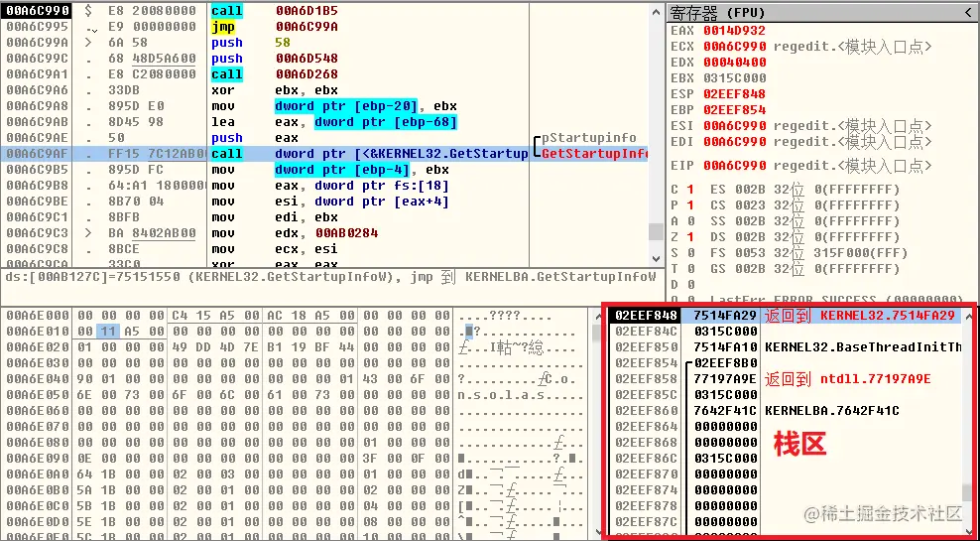Select 'mov dword ptr [ebp-4], ebx' line
The image size is (980, 541).
tap(330, 170)
